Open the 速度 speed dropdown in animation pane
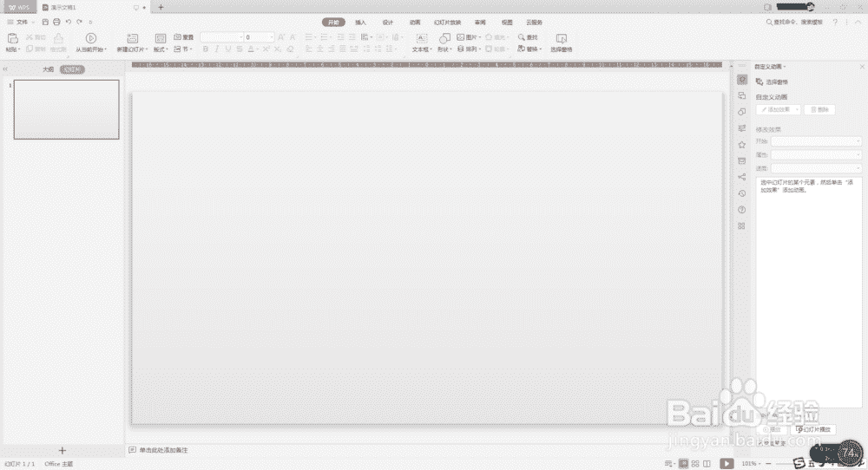 click(x=816, y=168)
